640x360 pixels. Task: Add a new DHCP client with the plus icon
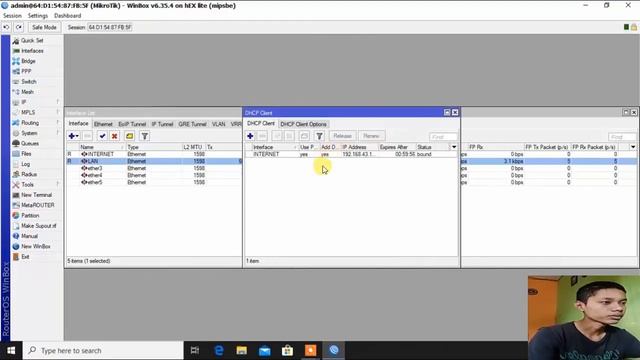(x=250, y=136)
